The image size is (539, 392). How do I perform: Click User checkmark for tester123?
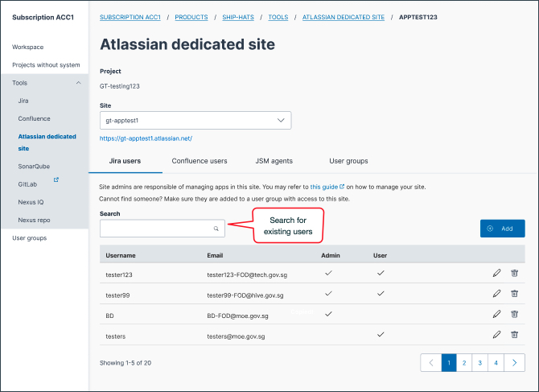coord(381,273)
